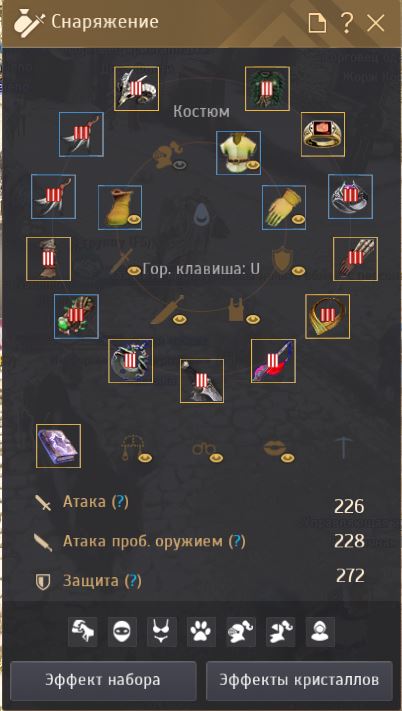The image size is (402, 711).
Task: Click the help icon beside Защита
Action: (133, 580)
